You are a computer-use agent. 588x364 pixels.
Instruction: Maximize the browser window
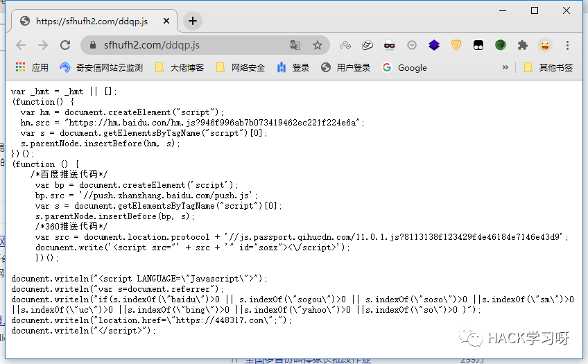[x=535, y=11]
